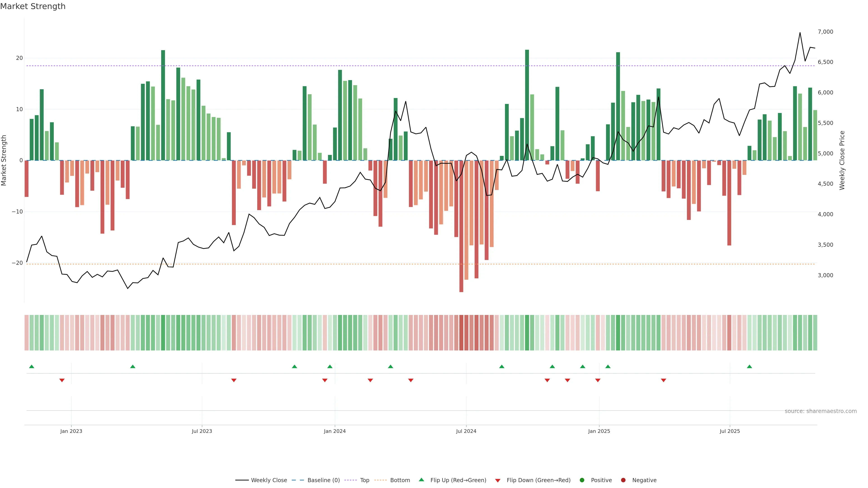Screen dimensions: 868x488
Task: Click the Market Strength chart title
Action: pyautogui.click(x=33, y=6)
